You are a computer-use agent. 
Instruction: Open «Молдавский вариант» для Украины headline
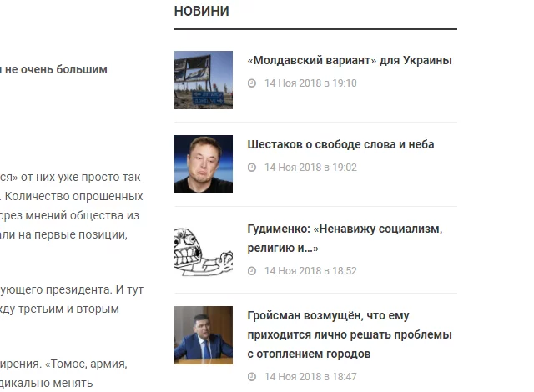[350, 61]
